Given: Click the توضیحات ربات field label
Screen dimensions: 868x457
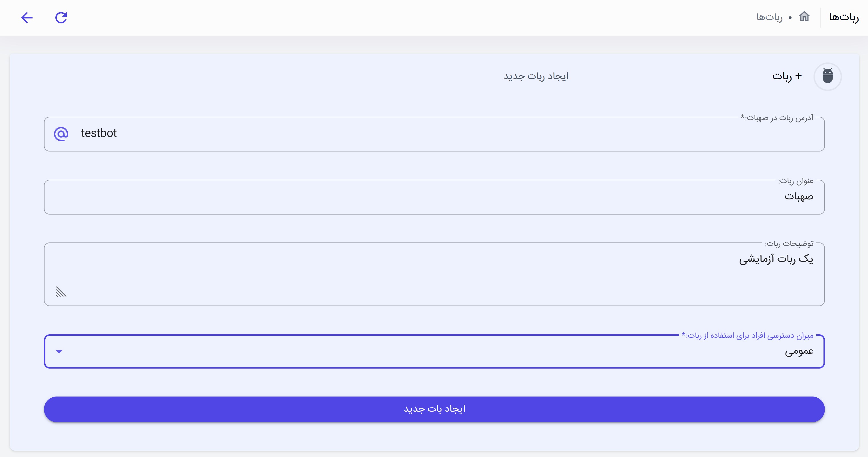Looking at the screenshot, I should pos(789,244).
